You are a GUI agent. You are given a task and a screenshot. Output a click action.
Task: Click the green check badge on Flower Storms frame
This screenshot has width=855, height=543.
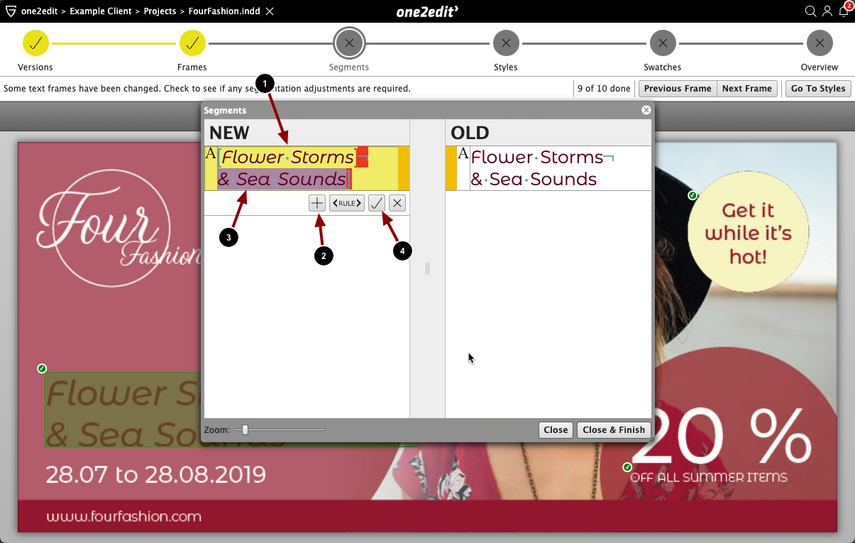[42, 369]
